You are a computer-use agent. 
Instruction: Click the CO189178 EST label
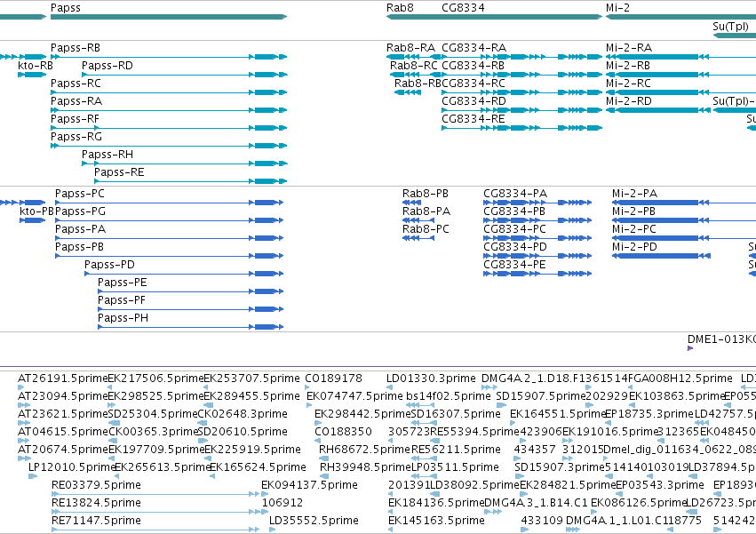tap(333, 379)
